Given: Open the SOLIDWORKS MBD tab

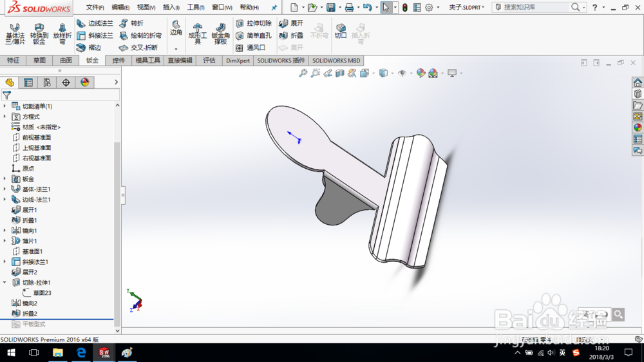Looking at the screenshot, I should coord(336,61).
